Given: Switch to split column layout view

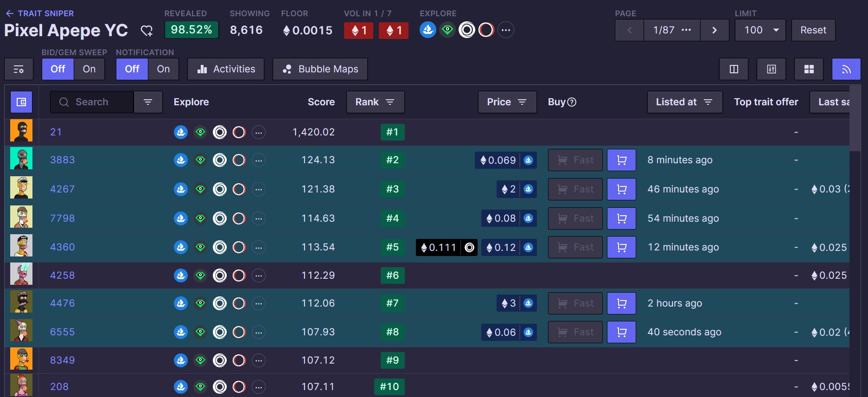Looking at the screenshot, I should [734, 69].
